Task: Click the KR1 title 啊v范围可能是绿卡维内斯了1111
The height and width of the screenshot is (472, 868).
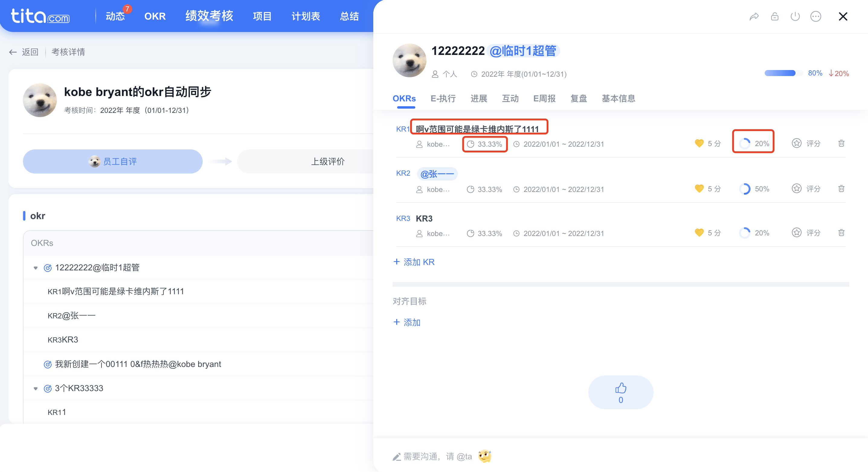Action: tap(477, 129)
